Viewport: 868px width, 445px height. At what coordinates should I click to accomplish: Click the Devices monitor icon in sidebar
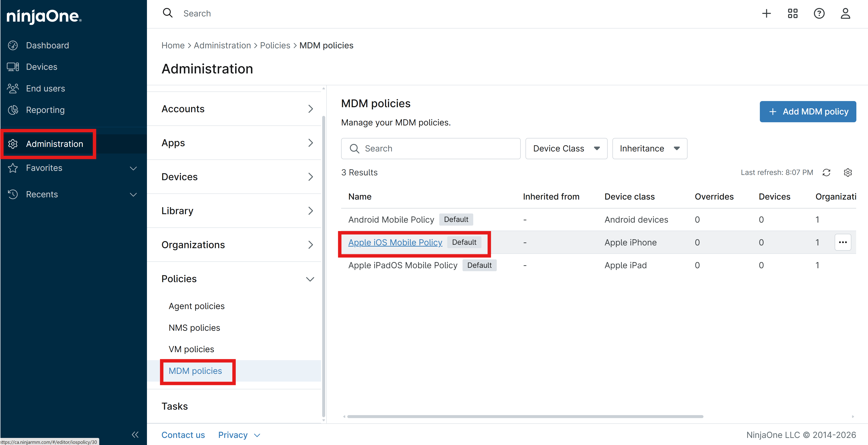[x=13, y=67]
